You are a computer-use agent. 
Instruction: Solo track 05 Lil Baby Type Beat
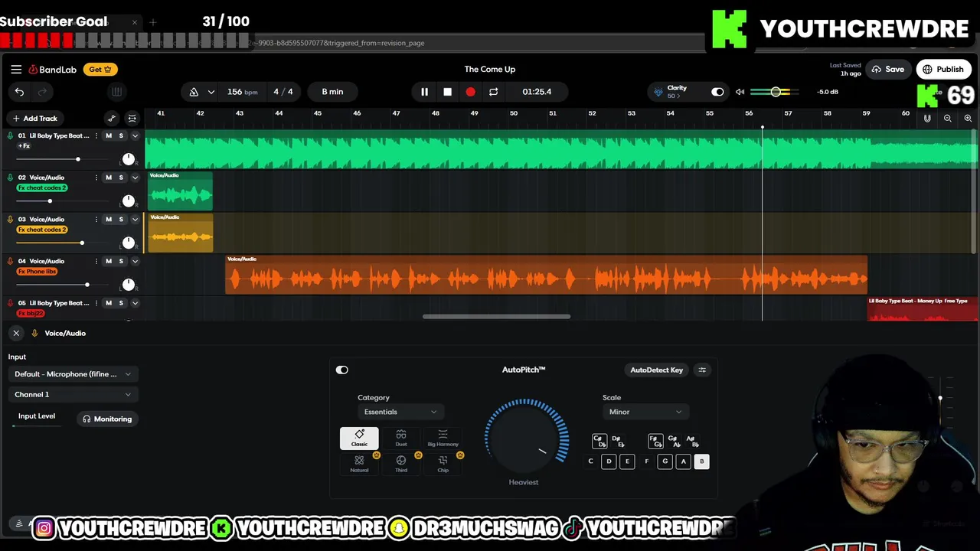pyautogui.click(x=121, y=303)
